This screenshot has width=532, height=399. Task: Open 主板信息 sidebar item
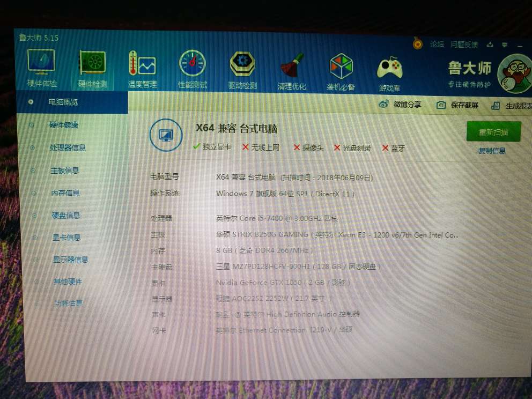[x=64, y=171]
